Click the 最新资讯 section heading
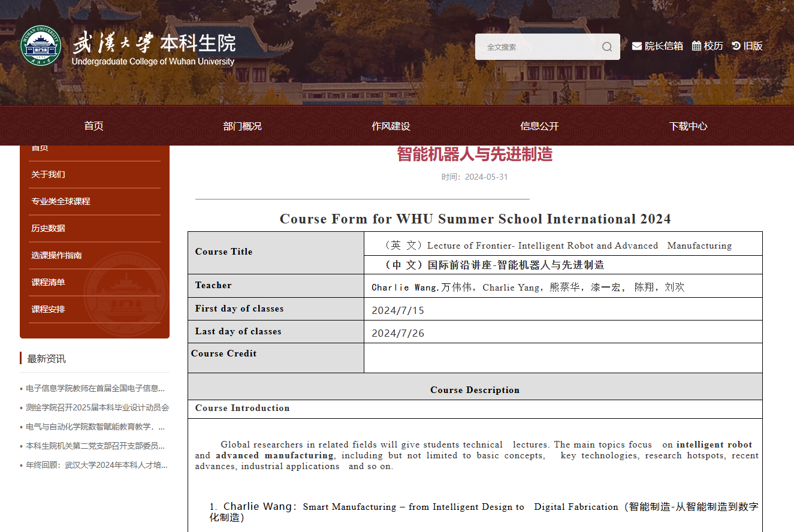The height and width of the screenshot is (532, 794). point(46,358)
